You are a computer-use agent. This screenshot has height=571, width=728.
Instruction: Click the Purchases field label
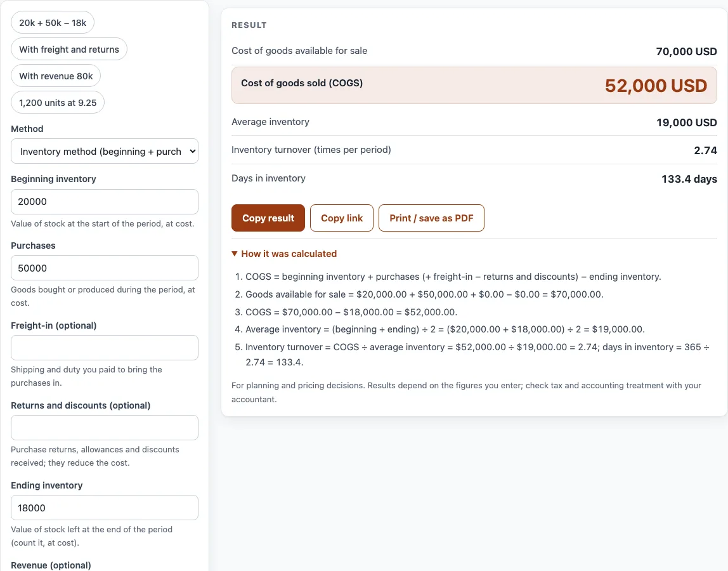pyautogui.click(x=33, y=246)
